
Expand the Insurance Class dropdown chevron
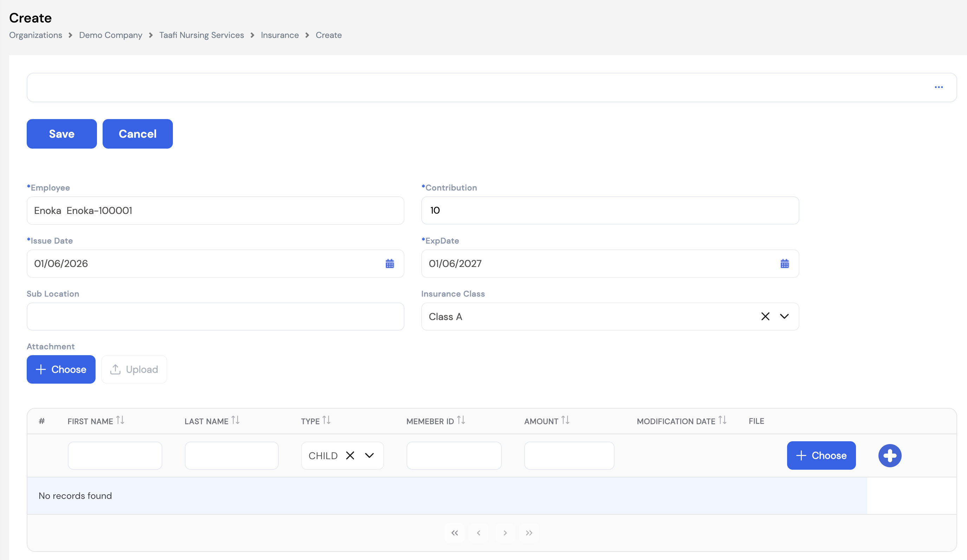784,317
